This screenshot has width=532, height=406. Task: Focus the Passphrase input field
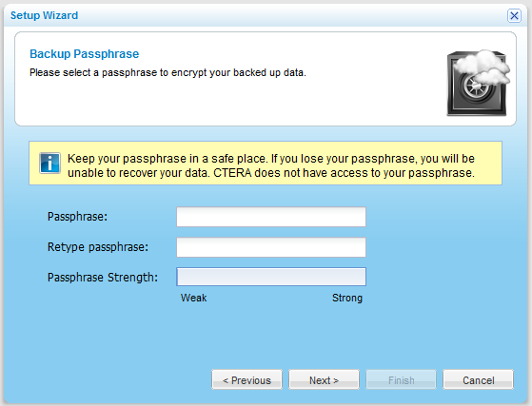pos(271,217)
